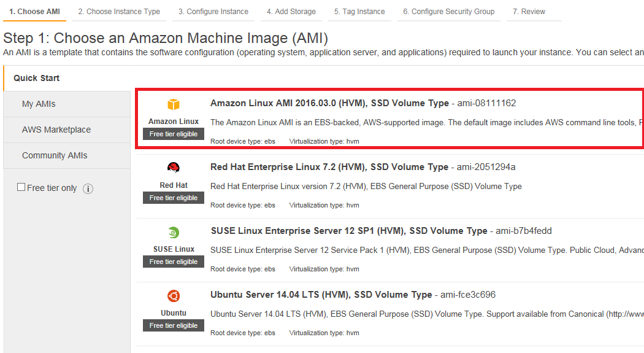Viewport: 644px width, 353px height.
Task: Click the Free tier eligible badge under SUSE Linux
Action: [x=174, y=262]
